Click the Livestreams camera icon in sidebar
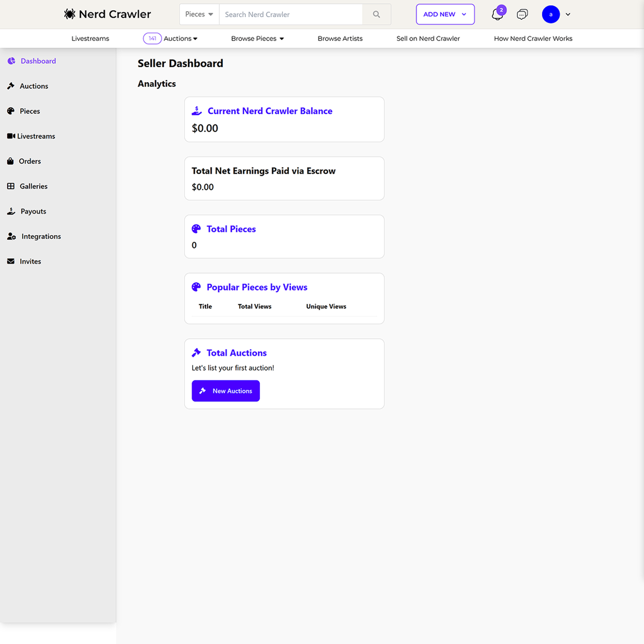The image size is (644, 644). click(11, 136)
